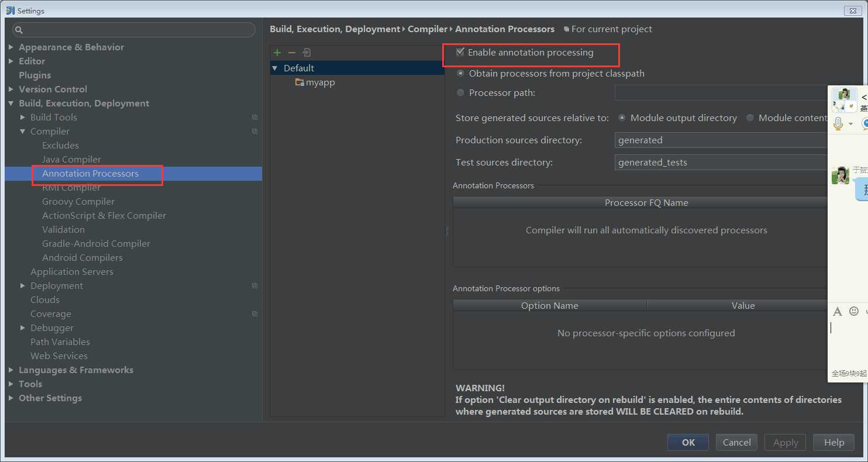Expand the Debugger node
Viewport: 868px width, 462px height.
tap(23, 327)
